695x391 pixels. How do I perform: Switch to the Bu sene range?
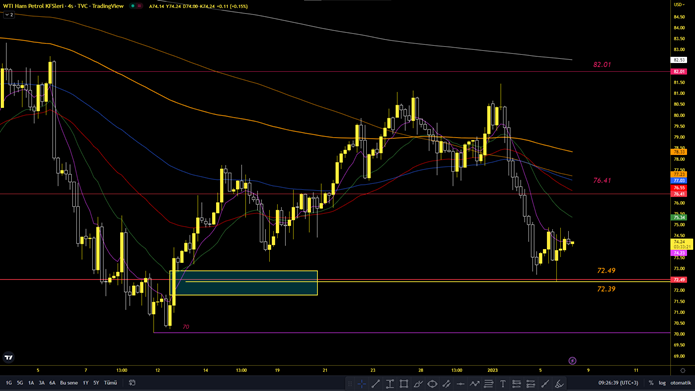pyautogui.click(x=69, y=383)
